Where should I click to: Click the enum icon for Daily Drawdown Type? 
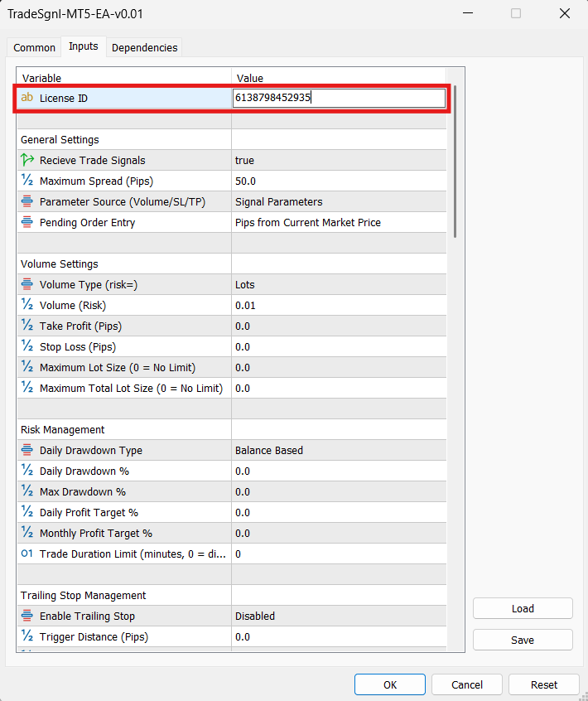point(27,450)
